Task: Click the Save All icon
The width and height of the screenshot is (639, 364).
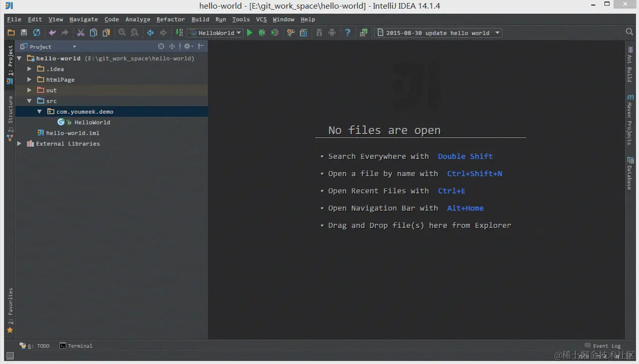Action: 23,32
